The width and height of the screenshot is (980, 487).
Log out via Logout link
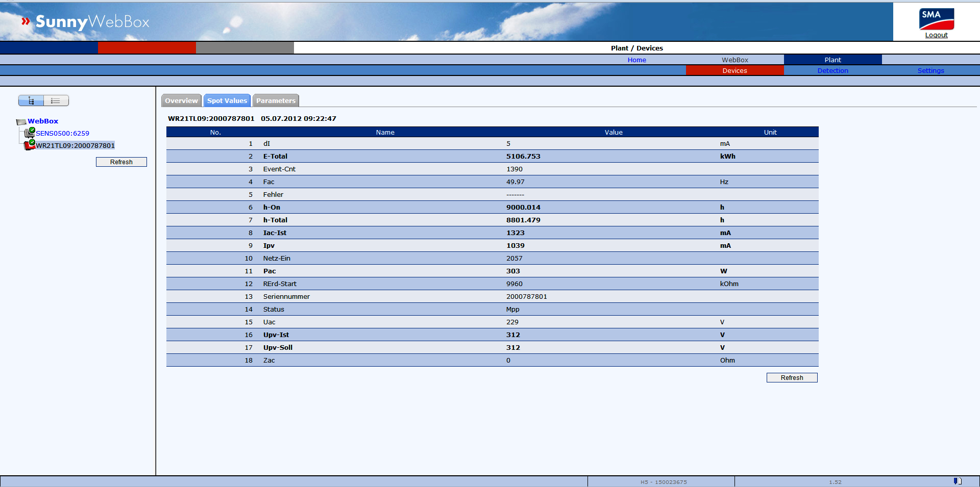click(x=937, y=35)
